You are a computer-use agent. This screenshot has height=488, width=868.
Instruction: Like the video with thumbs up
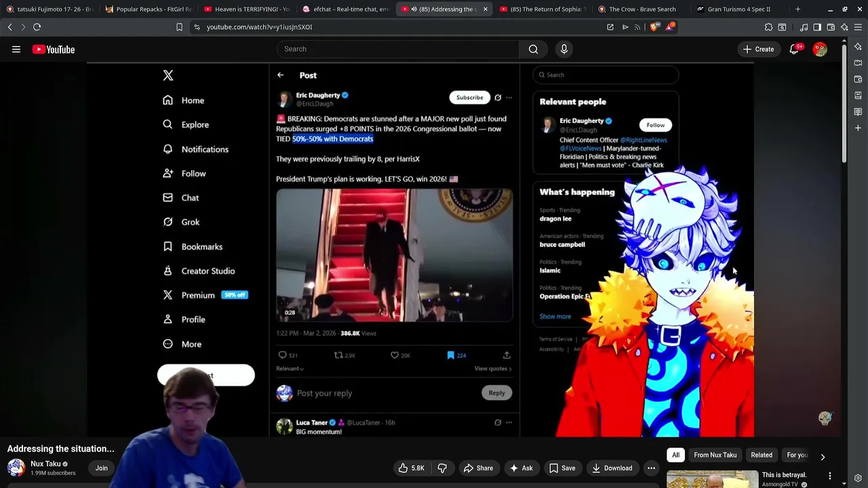point(411,468)
